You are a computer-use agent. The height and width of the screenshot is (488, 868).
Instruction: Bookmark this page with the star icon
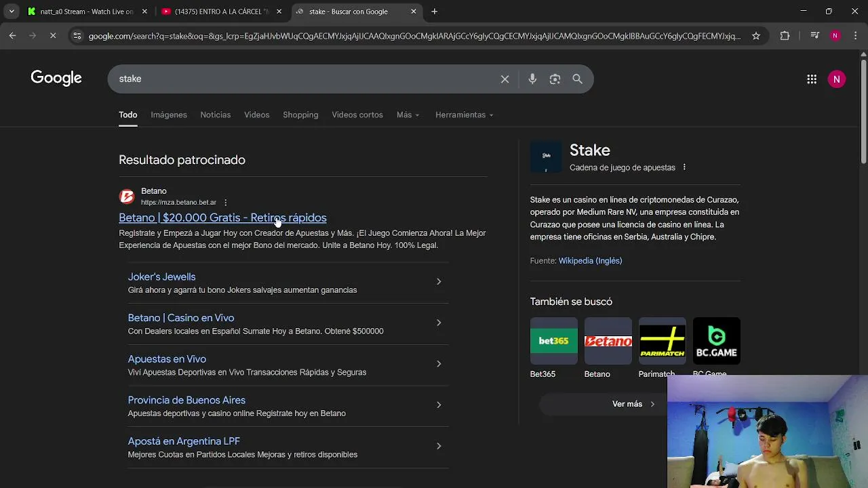(x=756, y=36)
